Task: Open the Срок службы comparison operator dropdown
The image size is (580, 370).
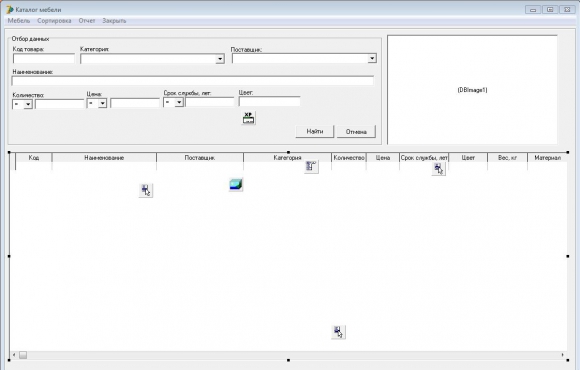Action: (x=179, y=102)
